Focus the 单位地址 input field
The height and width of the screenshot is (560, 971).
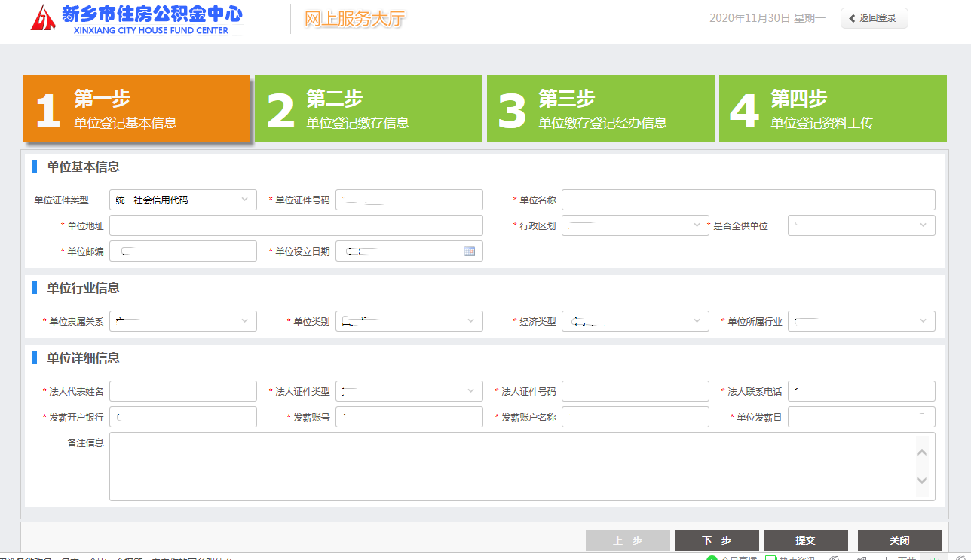(296, 225)
